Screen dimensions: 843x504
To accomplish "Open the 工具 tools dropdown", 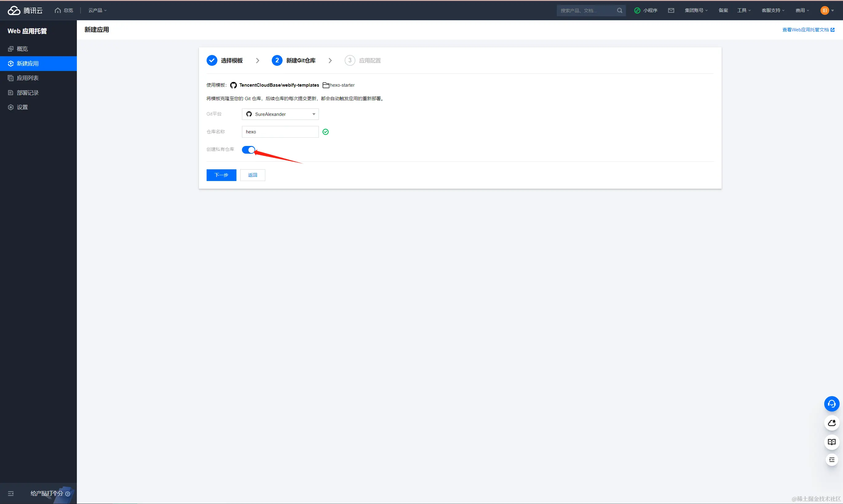I will tap(743, 10).
